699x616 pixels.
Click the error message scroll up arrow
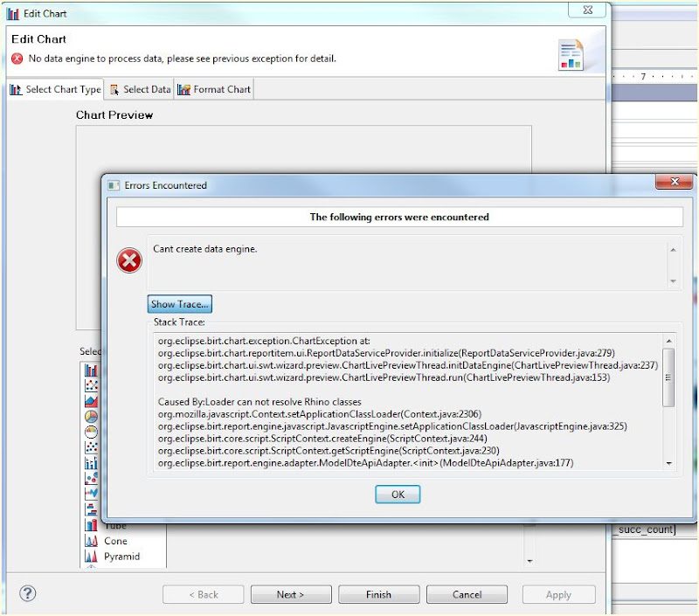pos(673,250)
